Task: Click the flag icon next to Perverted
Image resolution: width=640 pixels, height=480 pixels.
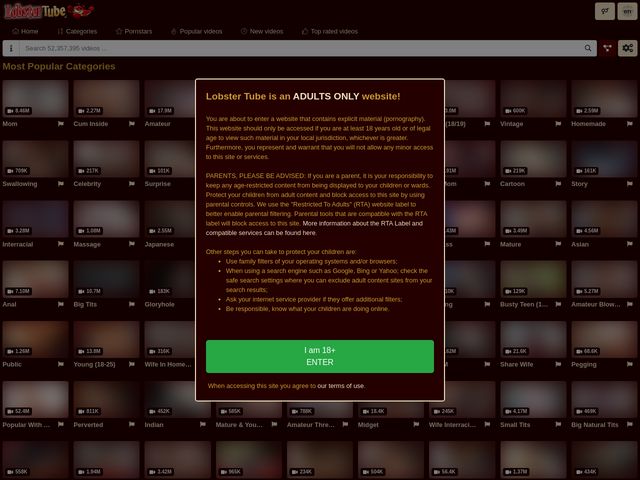Action: point(132,424)
